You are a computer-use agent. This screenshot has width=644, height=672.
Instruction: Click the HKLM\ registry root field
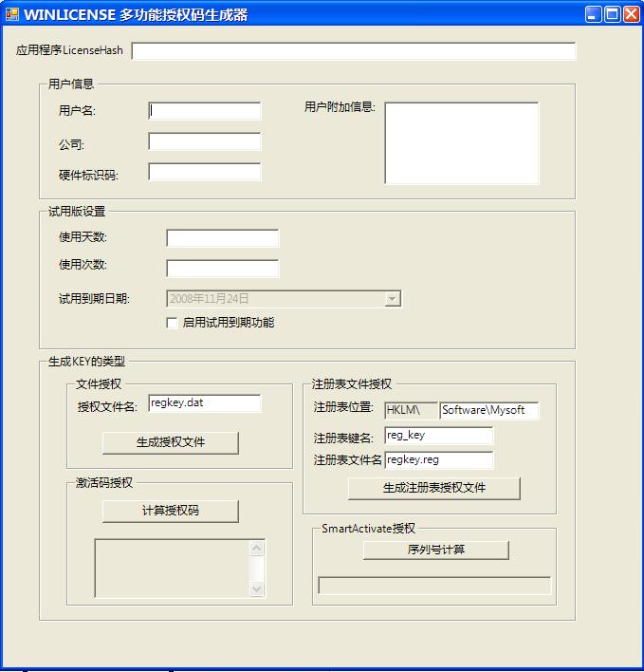(411, 411)
